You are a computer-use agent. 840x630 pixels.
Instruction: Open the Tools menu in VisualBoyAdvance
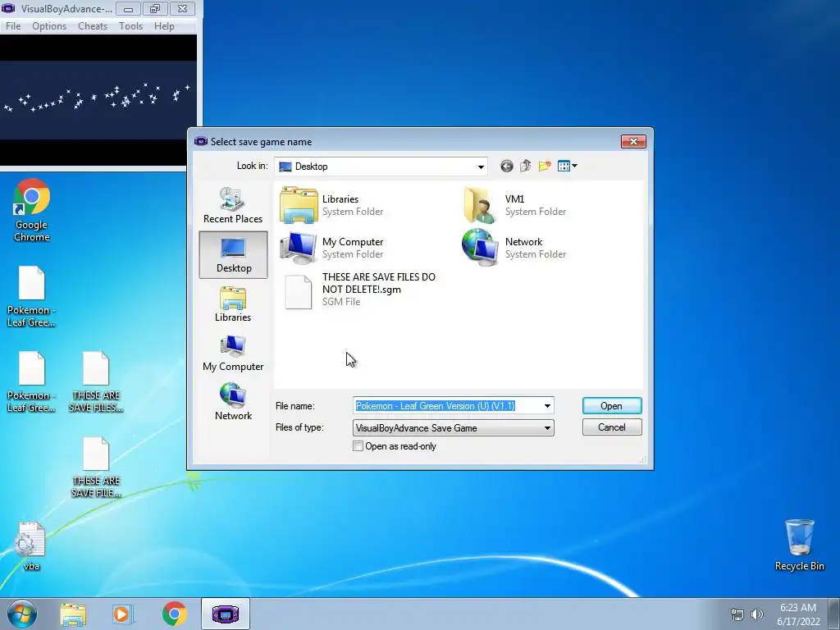coord(130,26)
